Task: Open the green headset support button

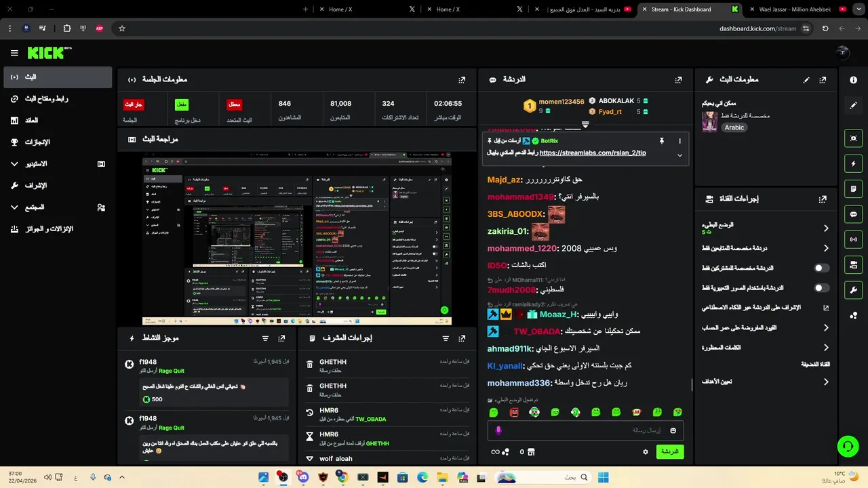Action: tap(848, 446)
